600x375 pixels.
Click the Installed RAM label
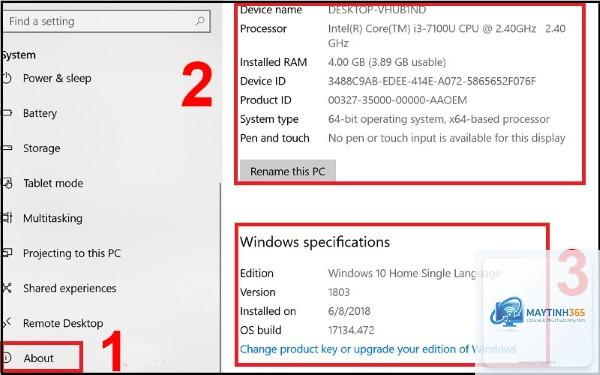(x=273, y=62)
